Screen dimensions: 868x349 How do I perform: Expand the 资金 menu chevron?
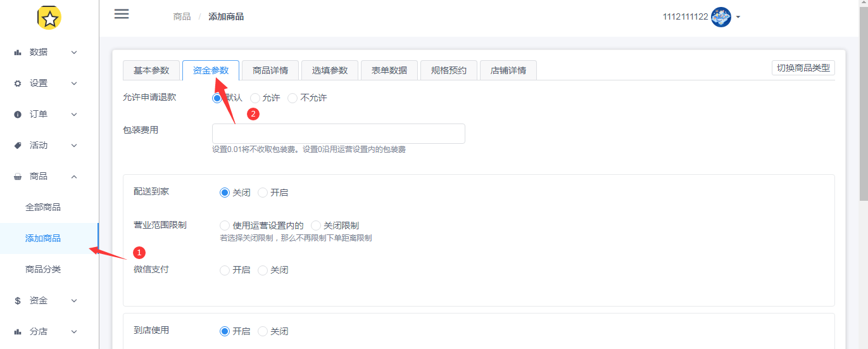point(74,301)
